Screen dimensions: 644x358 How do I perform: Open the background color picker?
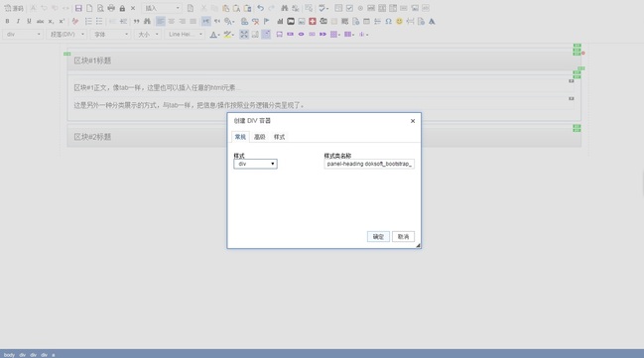pos(229,35)
